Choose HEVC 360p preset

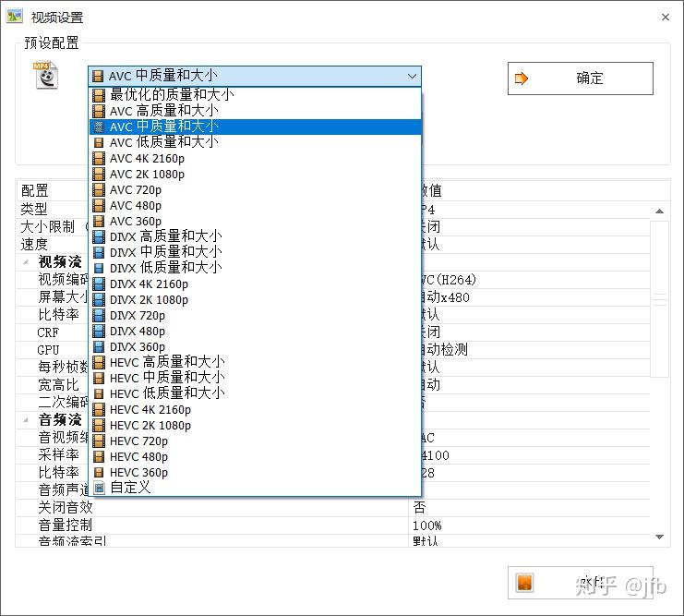(255, 472)
